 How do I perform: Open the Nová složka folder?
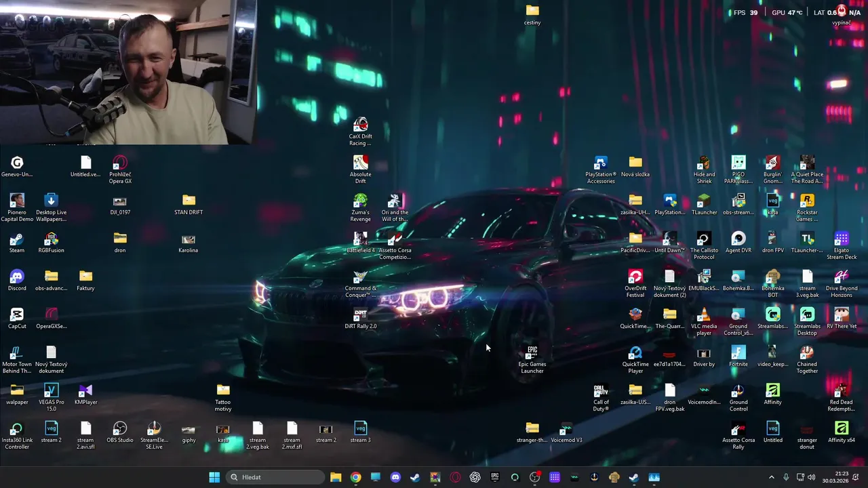[635, 167]
